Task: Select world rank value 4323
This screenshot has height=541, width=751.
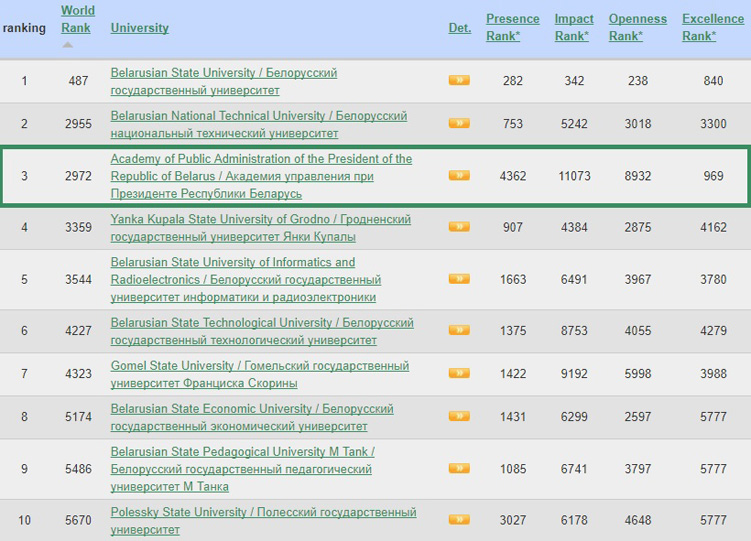Action: (78, 373)
